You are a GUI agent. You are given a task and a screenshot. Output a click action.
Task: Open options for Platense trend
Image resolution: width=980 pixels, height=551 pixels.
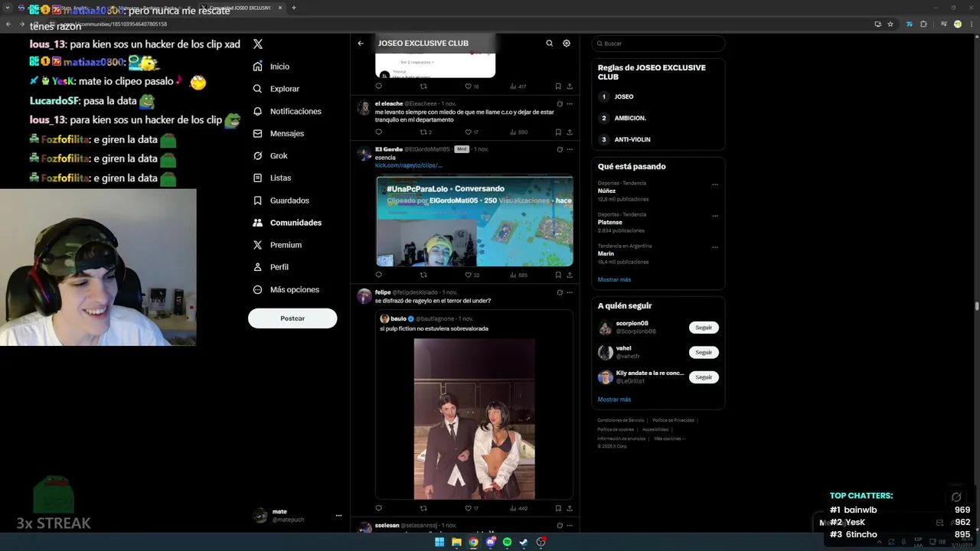pyautogui.click(x=715, y=216)
